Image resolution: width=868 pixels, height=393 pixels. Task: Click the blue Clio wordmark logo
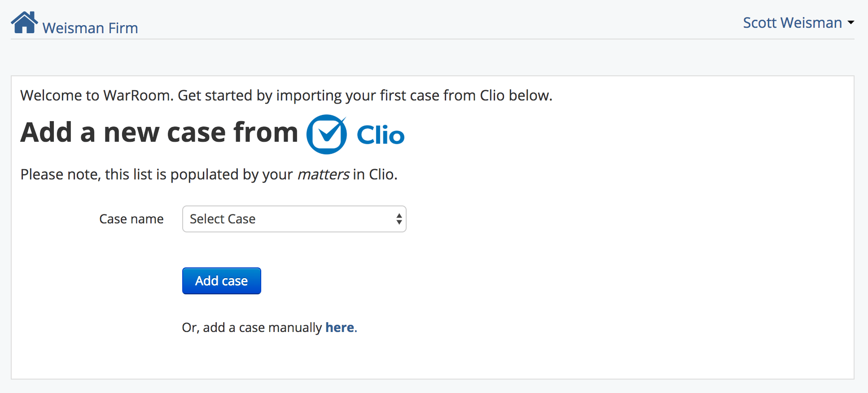point(381,135)
